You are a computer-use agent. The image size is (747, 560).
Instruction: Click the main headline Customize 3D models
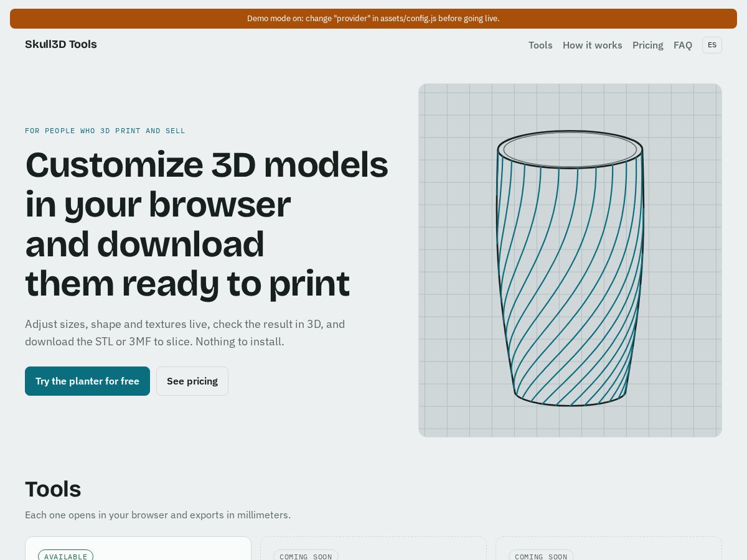[207, 224]
